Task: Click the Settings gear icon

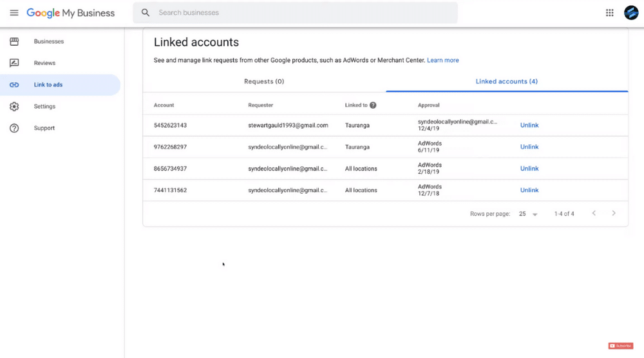Action: [14, 106]
